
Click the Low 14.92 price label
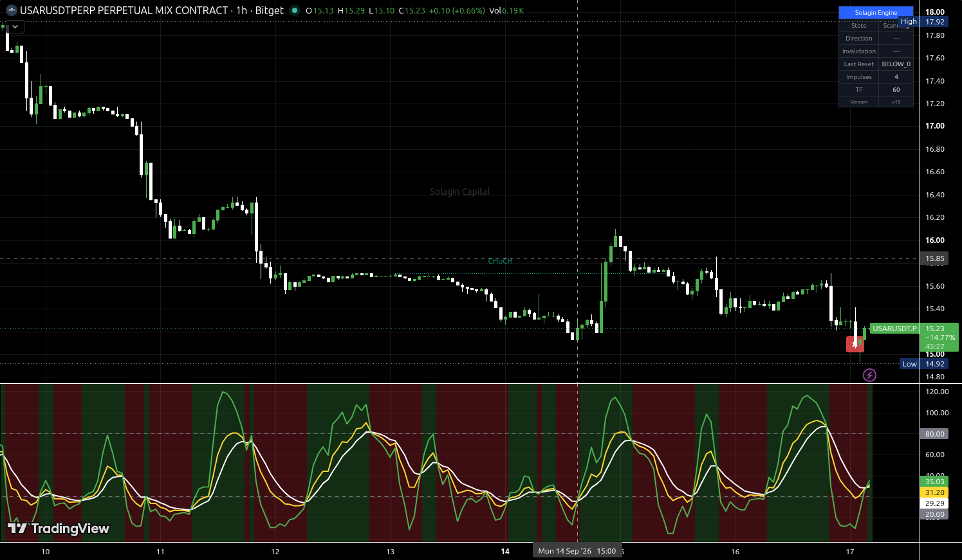[x=923, y=364]
